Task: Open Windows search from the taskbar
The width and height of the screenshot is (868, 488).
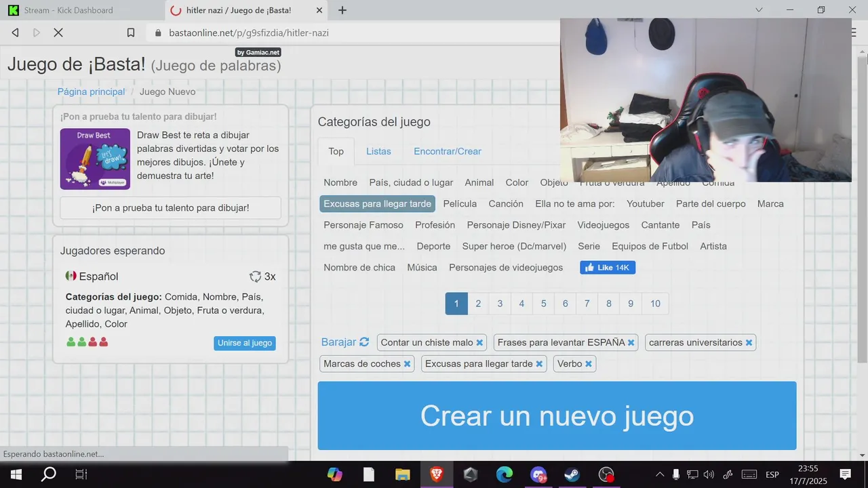Action: (x=49, y=474)
